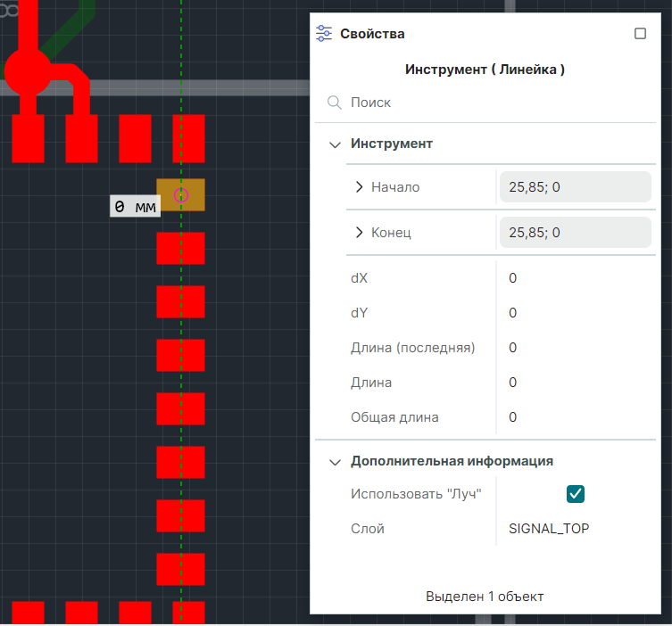The height and width of the screenshot is (626, 672).
Task: Click the Конец value field
Action: (575, 233)
